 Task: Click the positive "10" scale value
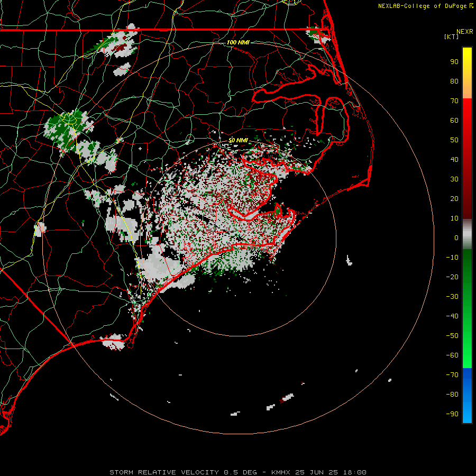pos(454,218)
